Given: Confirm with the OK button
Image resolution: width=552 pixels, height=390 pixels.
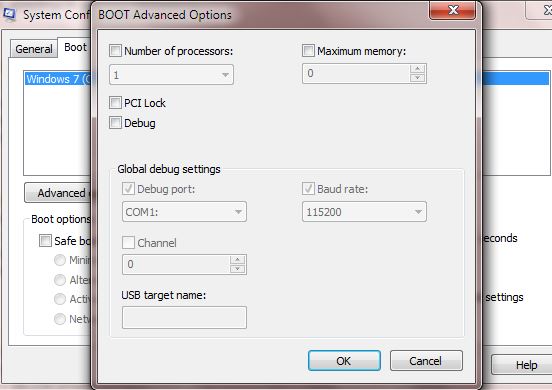Looking at the screenshot, I should click(344, 360).
